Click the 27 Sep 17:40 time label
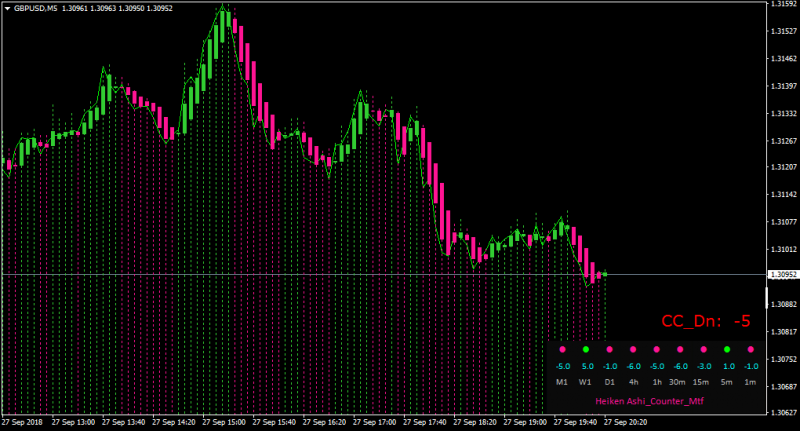Viewport: 800px width, 431px height. coord(425,422)
